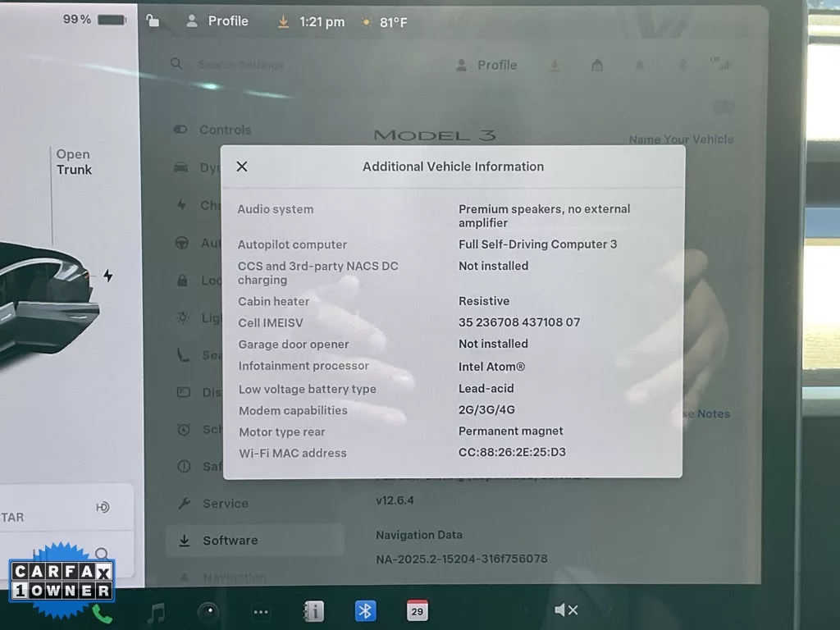Open the three-dots all apps launcher

point(261,612)
